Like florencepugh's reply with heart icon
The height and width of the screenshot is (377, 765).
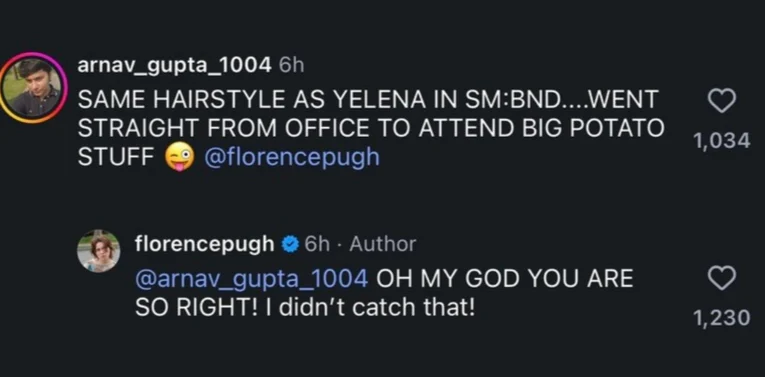pyautogui.click(x=721, y=278)
